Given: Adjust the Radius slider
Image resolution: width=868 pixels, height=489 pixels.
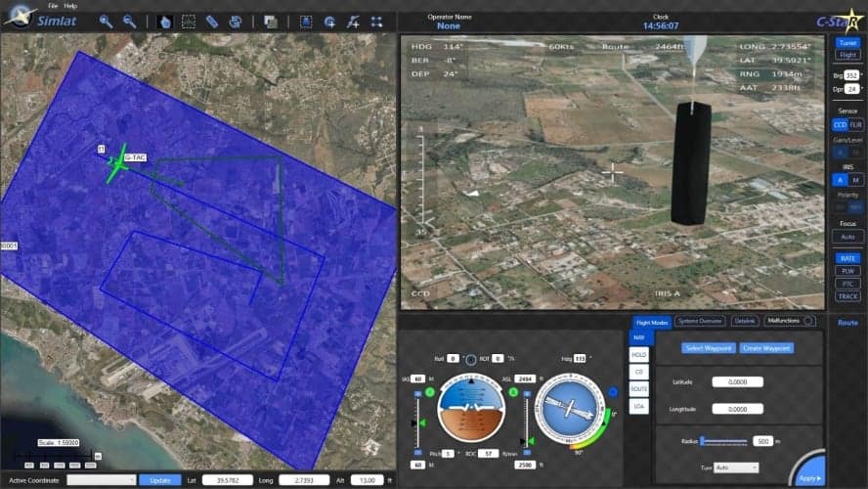Looking at the screenshot, I should pyautogui.click(x=723, y=441).
